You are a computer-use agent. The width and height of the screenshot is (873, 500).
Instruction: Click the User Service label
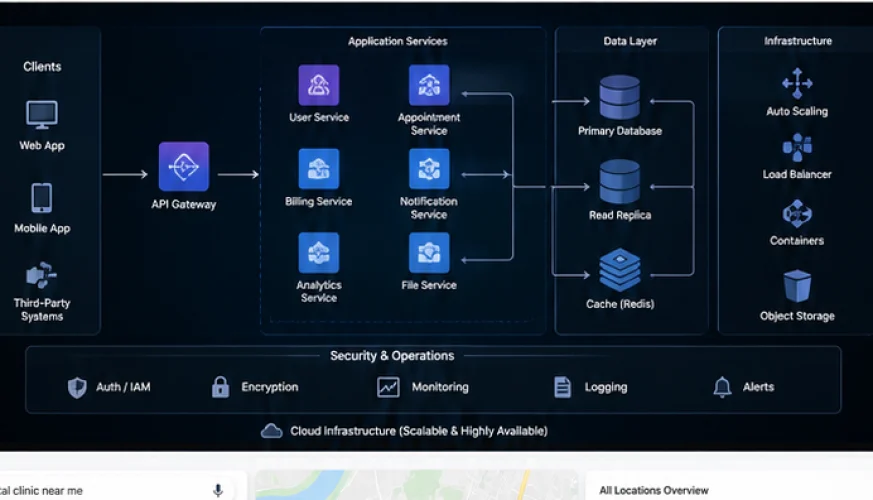(x=318, y=117)
